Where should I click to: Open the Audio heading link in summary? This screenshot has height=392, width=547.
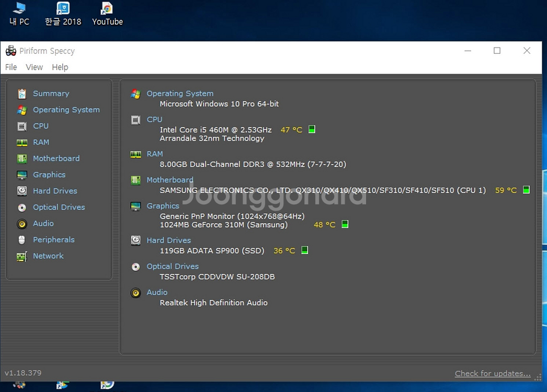coord(157,292)
